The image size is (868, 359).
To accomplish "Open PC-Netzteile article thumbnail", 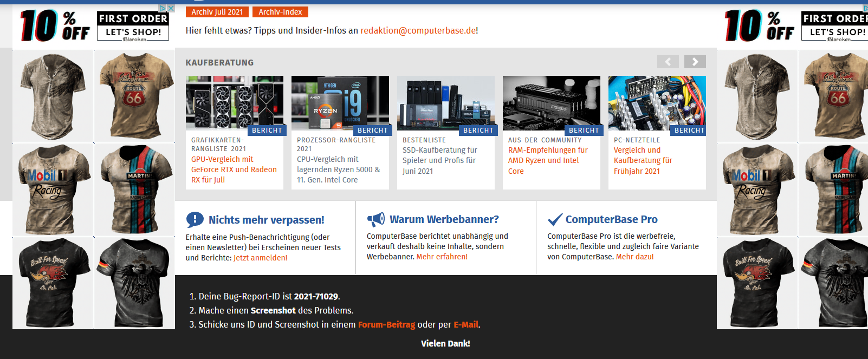I will pyautogui.click(x=657, y=102).
